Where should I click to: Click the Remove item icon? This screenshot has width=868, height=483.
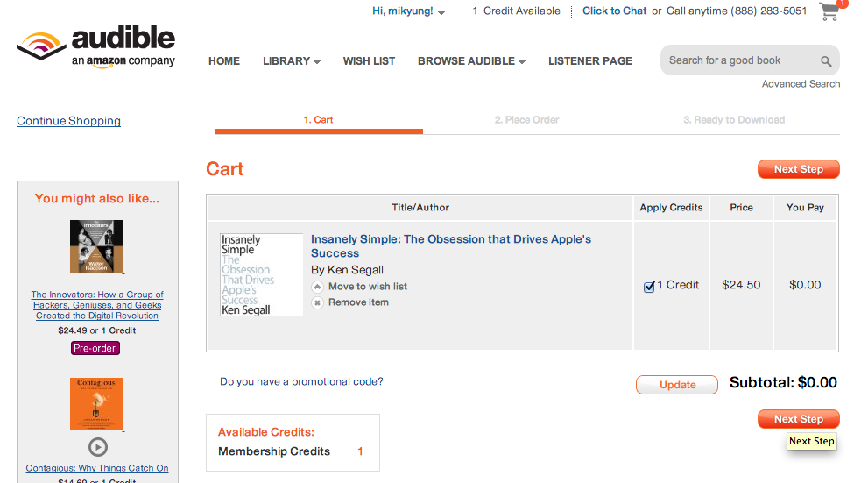tap(317, 302)
